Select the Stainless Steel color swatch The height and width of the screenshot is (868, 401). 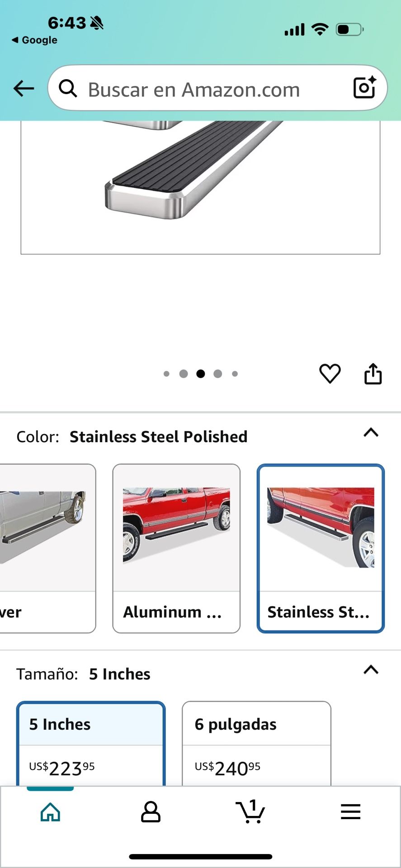point(321,548)
